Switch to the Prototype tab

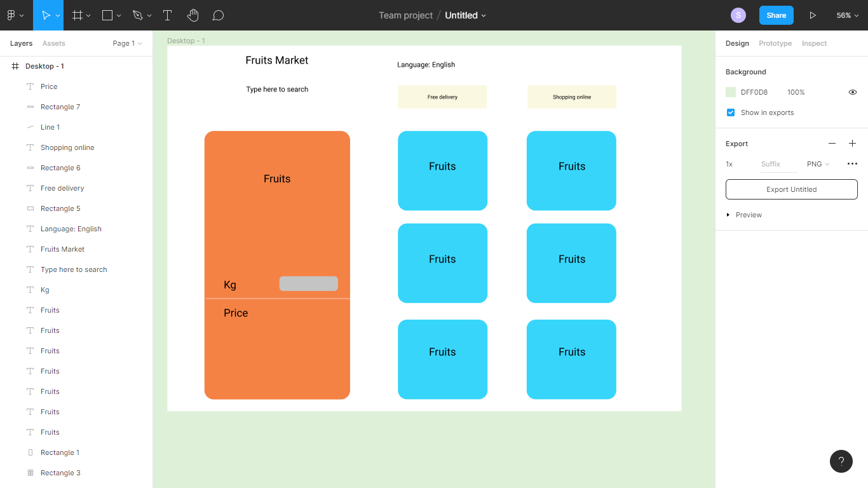coord(775,43)
